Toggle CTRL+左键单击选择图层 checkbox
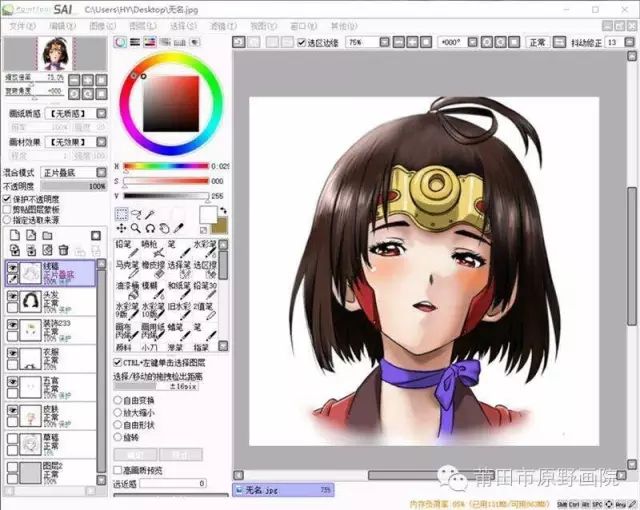 coord(117,362)
